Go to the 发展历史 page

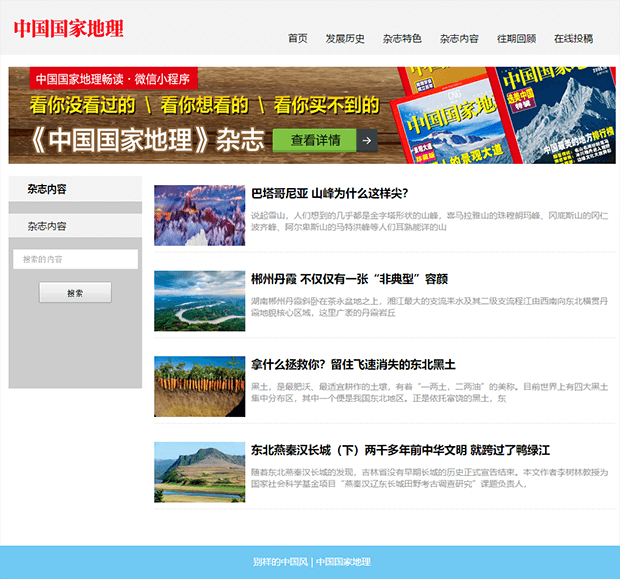click(345, 39)
